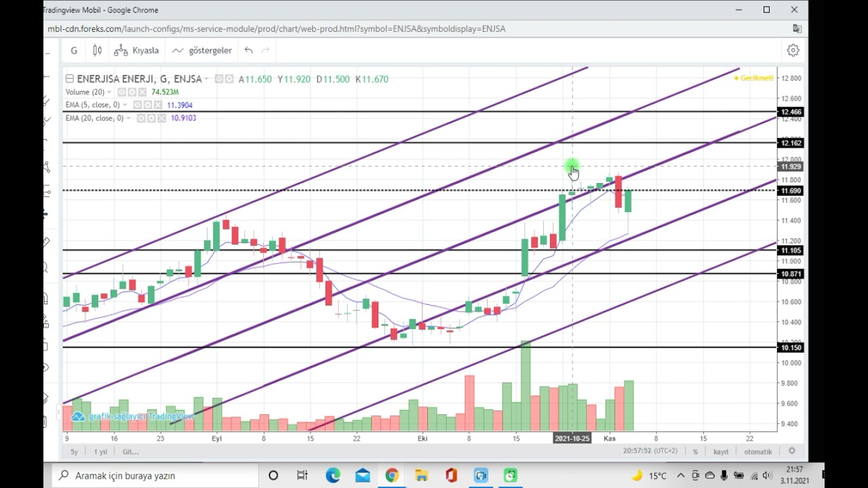Remove the EMA (5, close, 0) indicator
Screen dimensions: 868x488
point(159,105)
